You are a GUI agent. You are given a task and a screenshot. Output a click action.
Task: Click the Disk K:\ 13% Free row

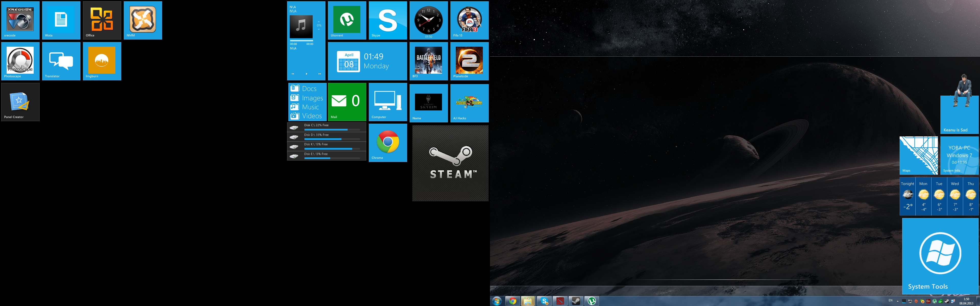pos(326,146)
